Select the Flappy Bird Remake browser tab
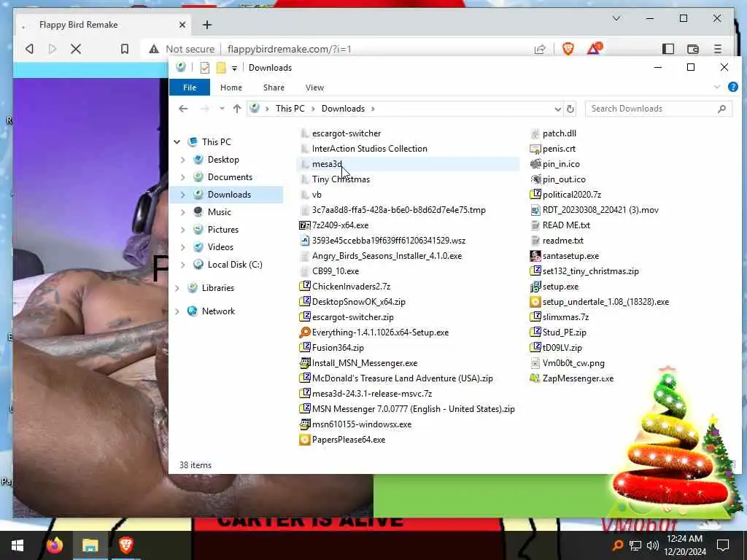Screen dimensions: 747x560 102,25
